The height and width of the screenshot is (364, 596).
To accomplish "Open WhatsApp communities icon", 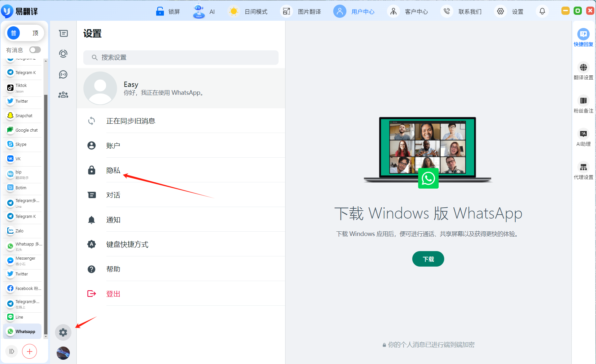I will coord(63,95).
